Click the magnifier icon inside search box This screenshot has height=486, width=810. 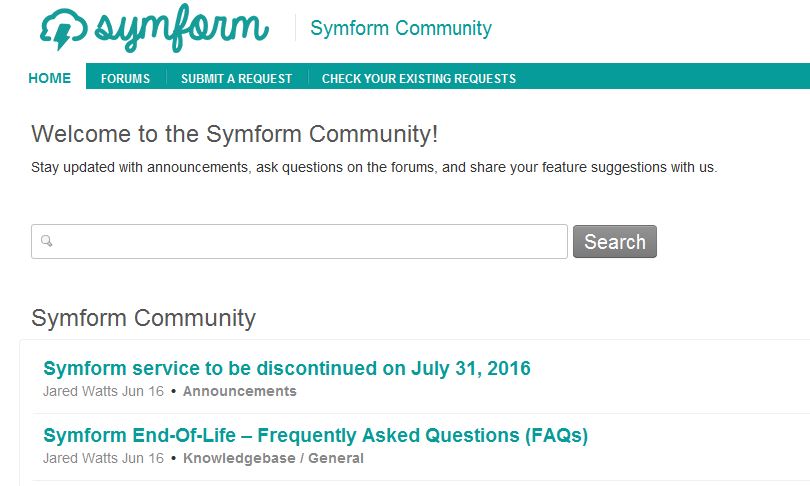point(46,241)
